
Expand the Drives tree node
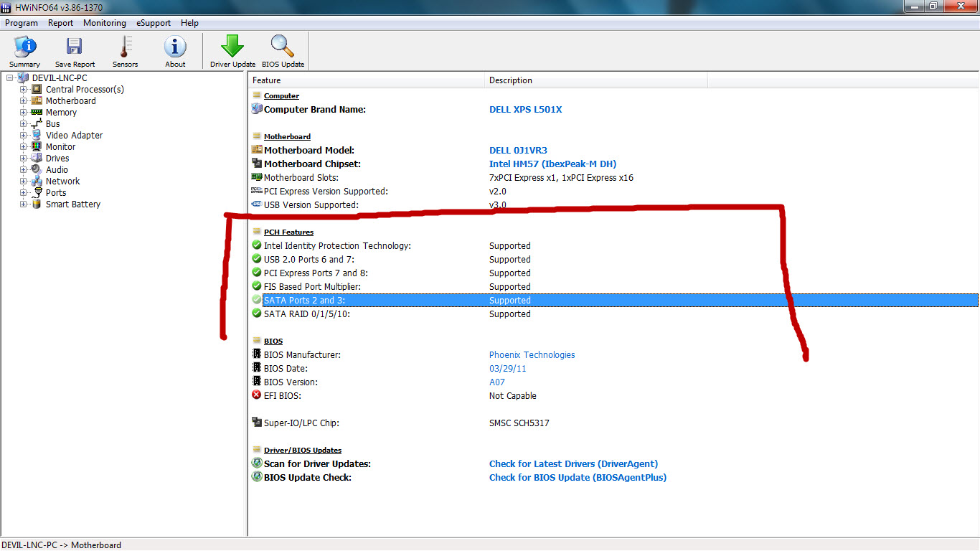(x=24, y=158)
